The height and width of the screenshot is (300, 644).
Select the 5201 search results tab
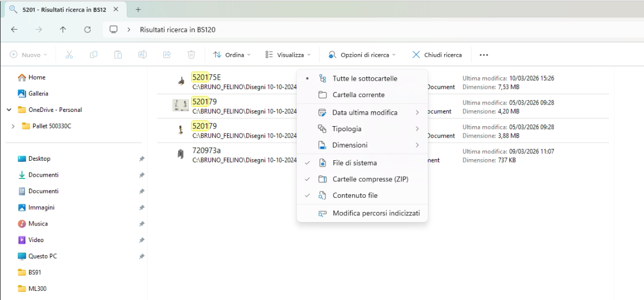click(x=65, y=10)
